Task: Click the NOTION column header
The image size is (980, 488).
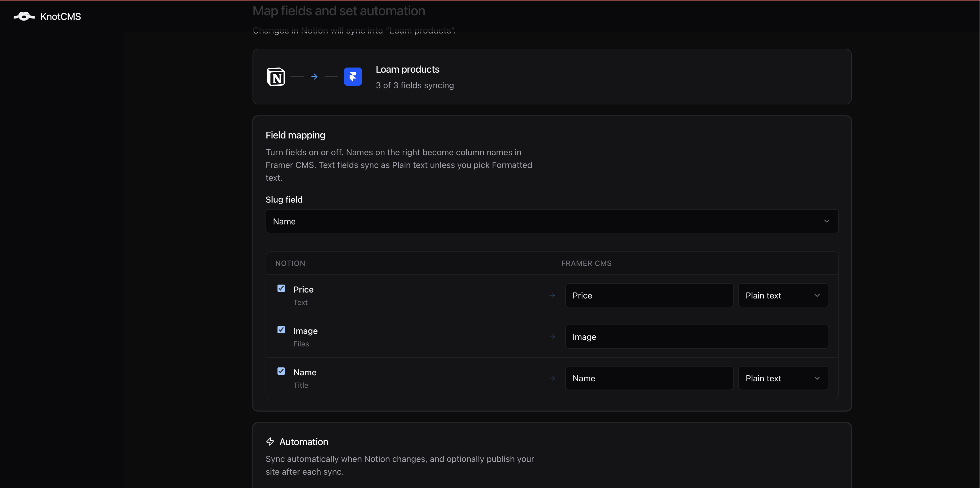Action: pyautogui.click(x=290, y=263)
